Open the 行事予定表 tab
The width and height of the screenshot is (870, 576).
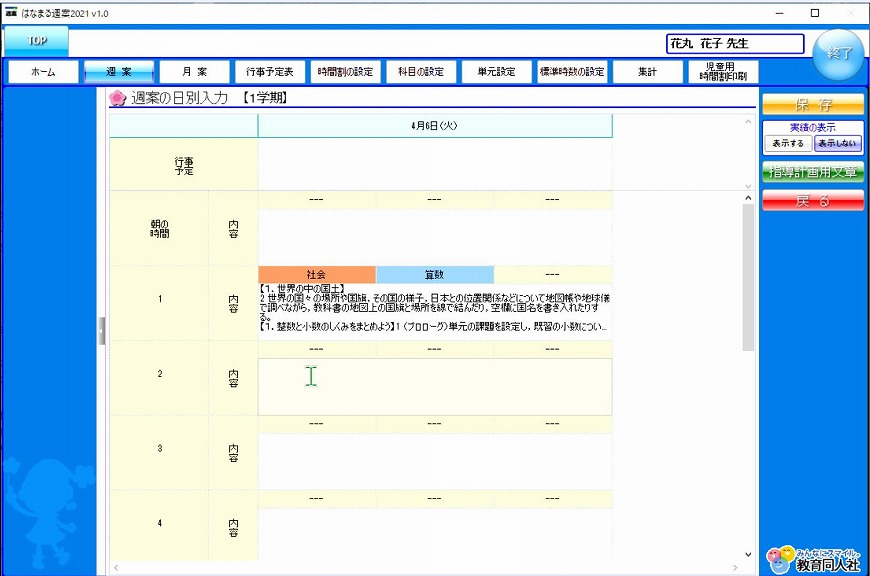[270, 72]
